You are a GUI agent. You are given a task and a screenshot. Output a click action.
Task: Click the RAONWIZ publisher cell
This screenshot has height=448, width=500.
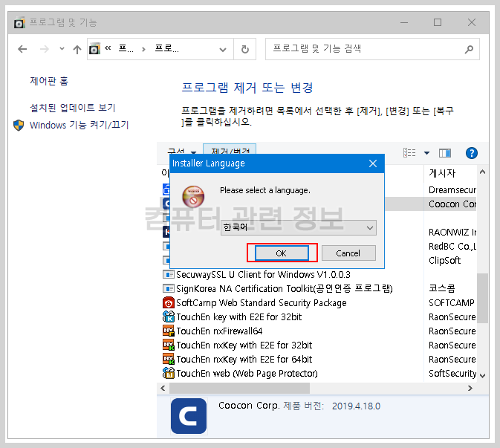click(x=452, y=232)
